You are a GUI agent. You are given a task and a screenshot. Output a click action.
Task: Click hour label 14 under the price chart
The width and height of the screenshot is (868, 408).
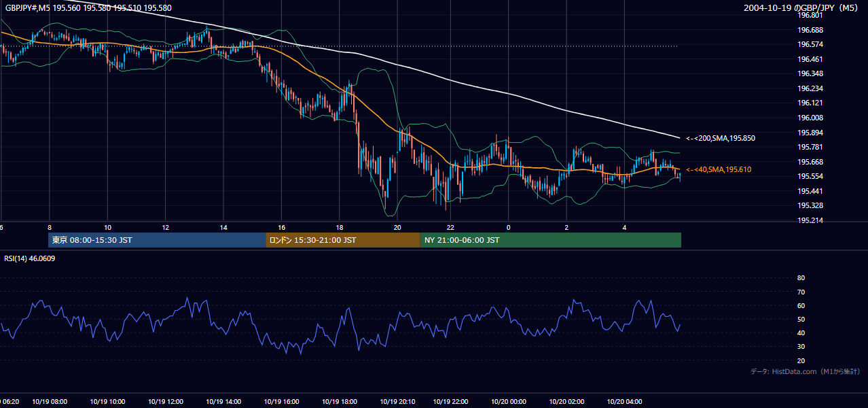[x=223, y=228]
